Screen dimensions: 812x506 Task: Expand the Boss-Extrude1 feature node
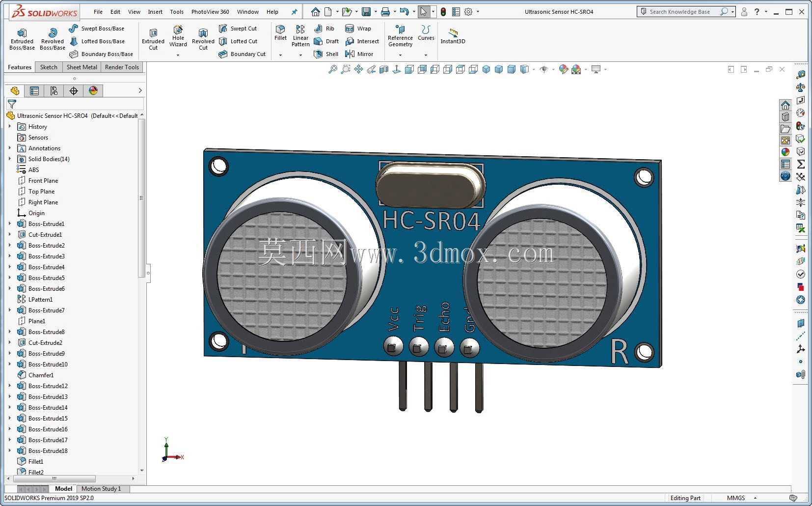pos(9,224)
